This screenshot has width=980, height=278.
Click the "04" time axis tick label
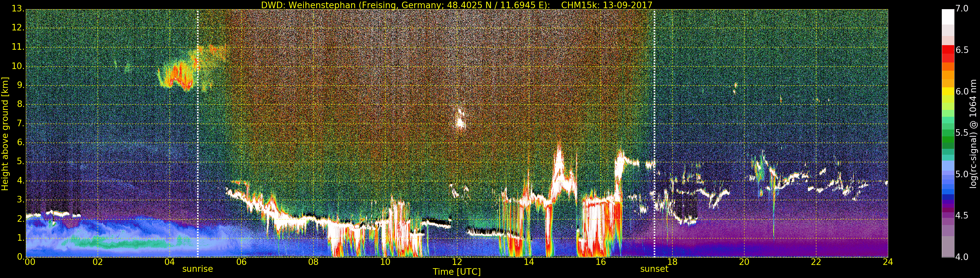[x=170, y=262]
